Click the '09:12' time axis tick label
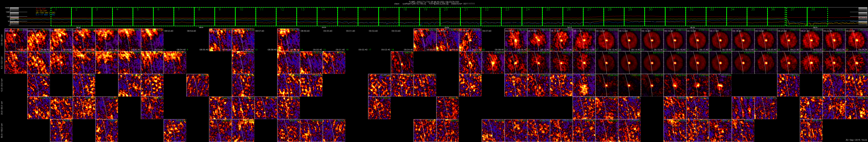 point(569,27)
